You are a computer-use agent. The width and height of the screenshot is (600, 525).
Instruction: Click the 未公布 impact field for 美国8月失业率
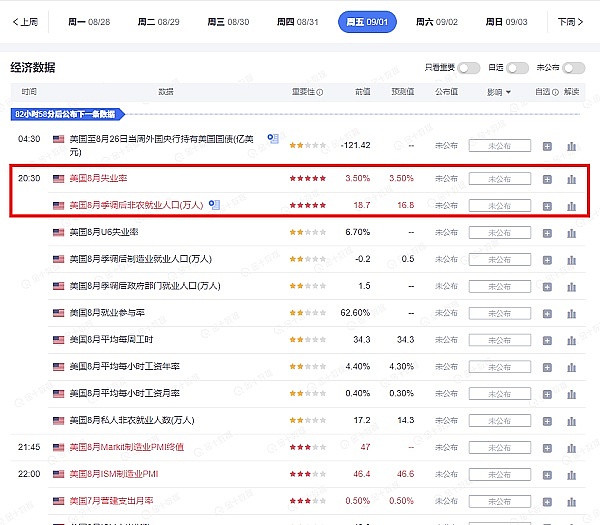(499, 179)
